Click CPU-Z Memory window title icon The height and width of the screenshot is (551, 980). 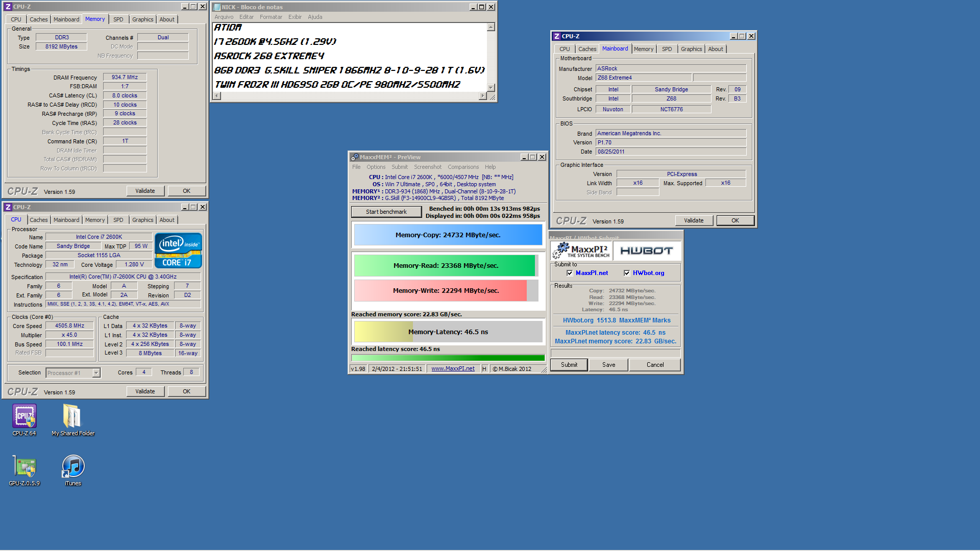8,7
